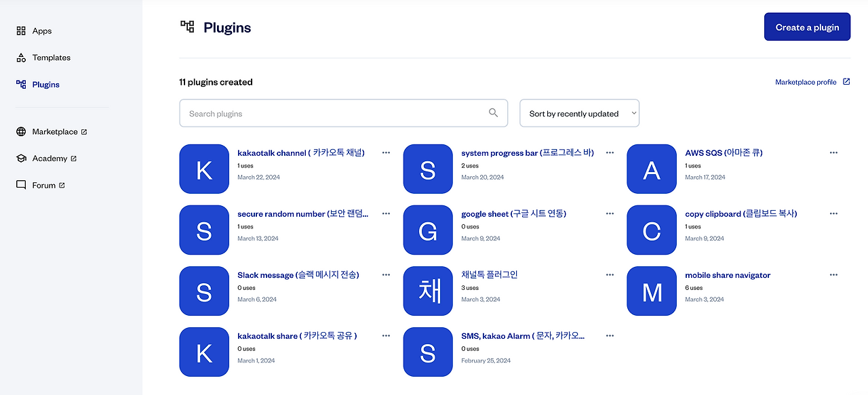Open the three-dot menu for mobile share navigator
868x395 pixels.
pos(833,274)
